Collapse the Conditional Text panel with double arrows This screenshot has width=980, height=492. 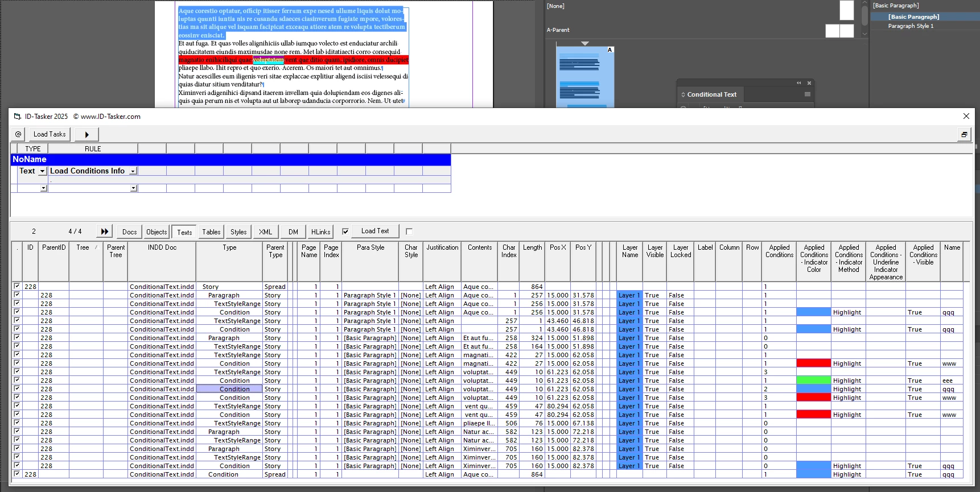pyautogui.click(x=798, y=83)
